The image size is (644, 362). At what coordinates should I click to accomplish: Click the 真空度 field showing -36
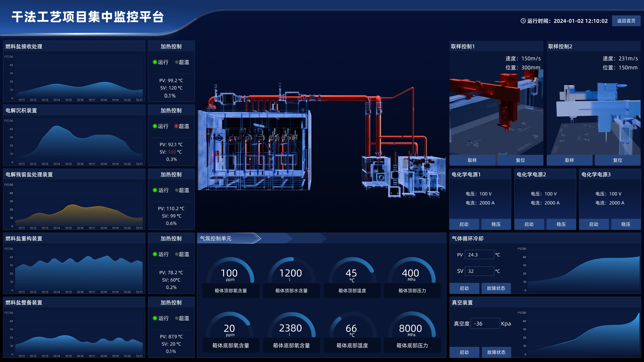tap(485, 323)
